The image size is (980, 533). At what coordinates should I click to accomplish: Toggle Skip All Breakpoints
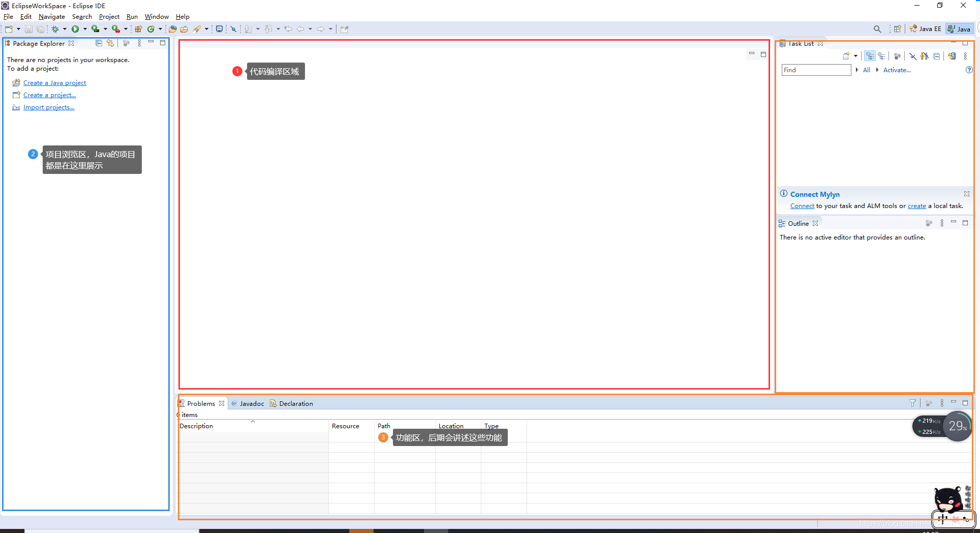click(x=233, y=29)
